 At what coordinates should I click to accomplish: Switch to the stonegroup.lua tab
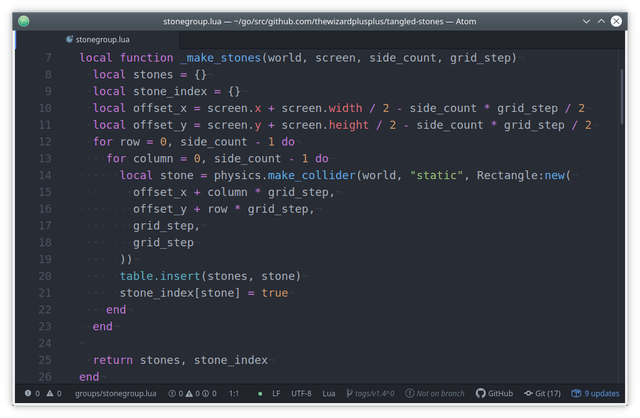pyautogui.click(x=98, y=40)
